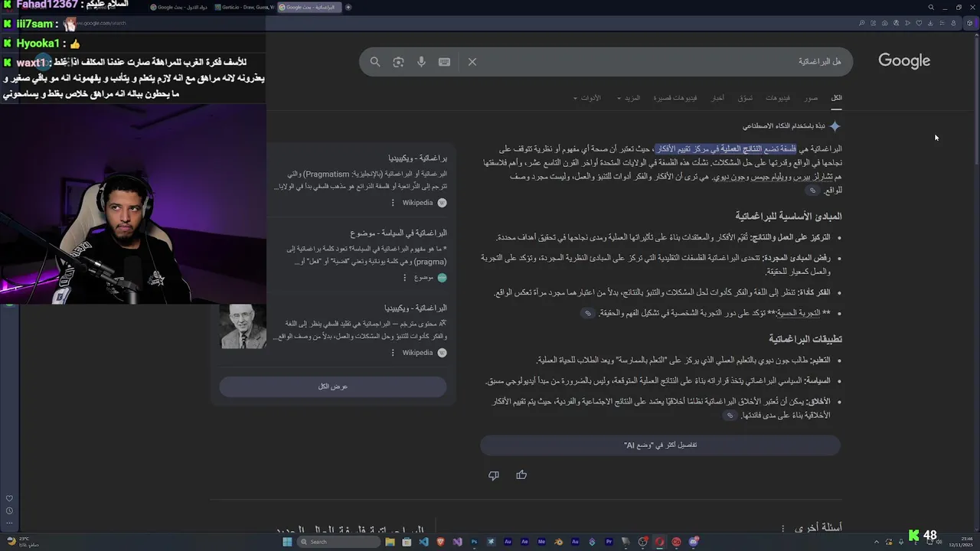This screenshot has height=551, width=980.
Task: Click the AI overview sparkle icon
Action: coord(835,126)
